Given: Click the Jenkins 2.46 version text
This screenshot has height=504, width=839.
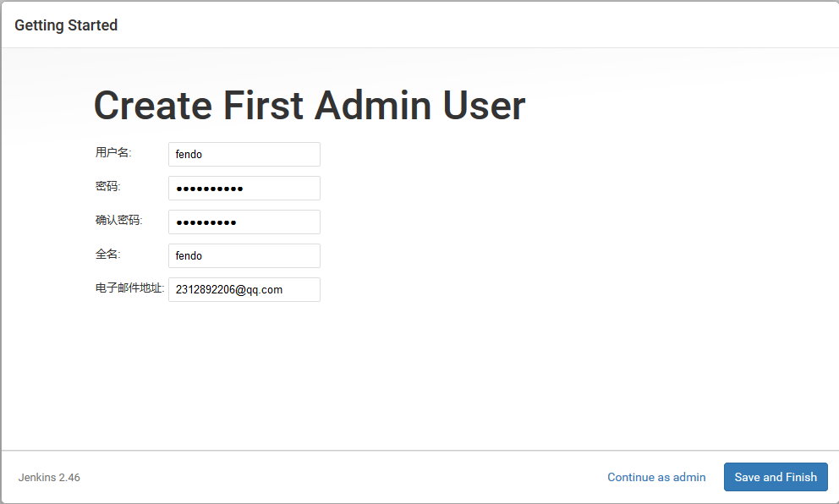Looking at the screenshot, I should 49,477.
